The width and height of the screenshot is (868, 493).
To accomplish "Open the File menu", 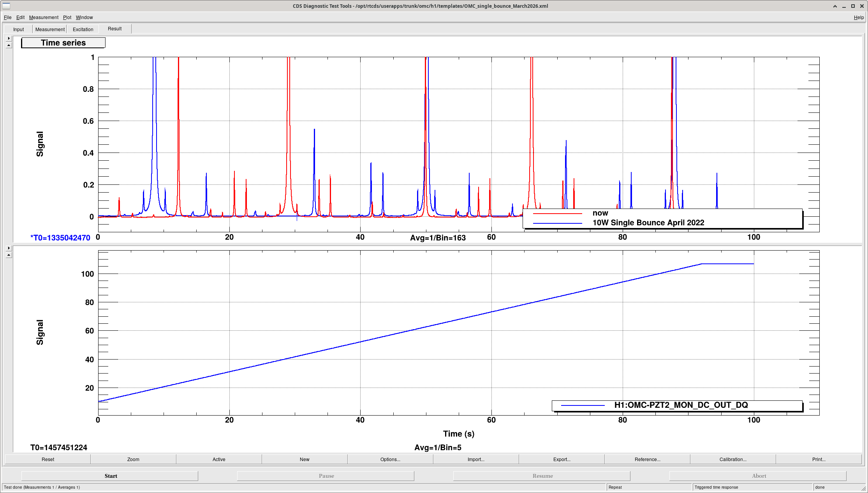I will coord(7,18).
